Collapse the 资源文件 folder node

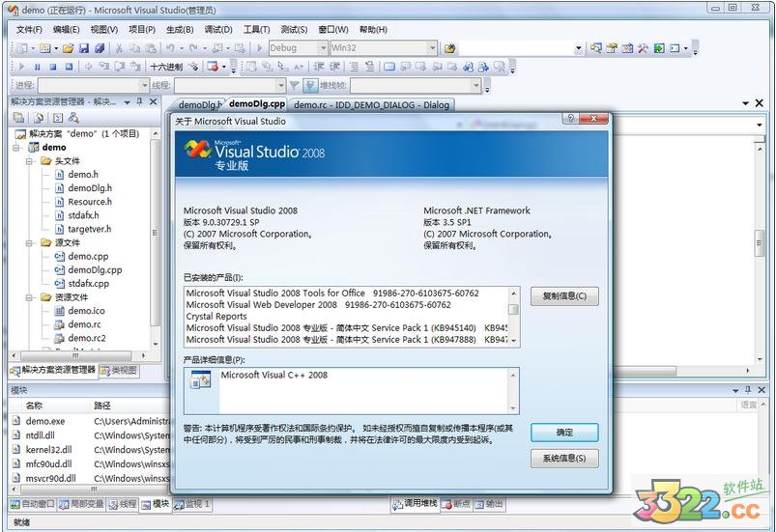(x=30, y=297)
